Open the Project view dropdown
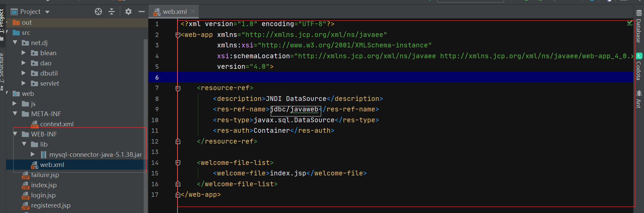 [47, 12]
